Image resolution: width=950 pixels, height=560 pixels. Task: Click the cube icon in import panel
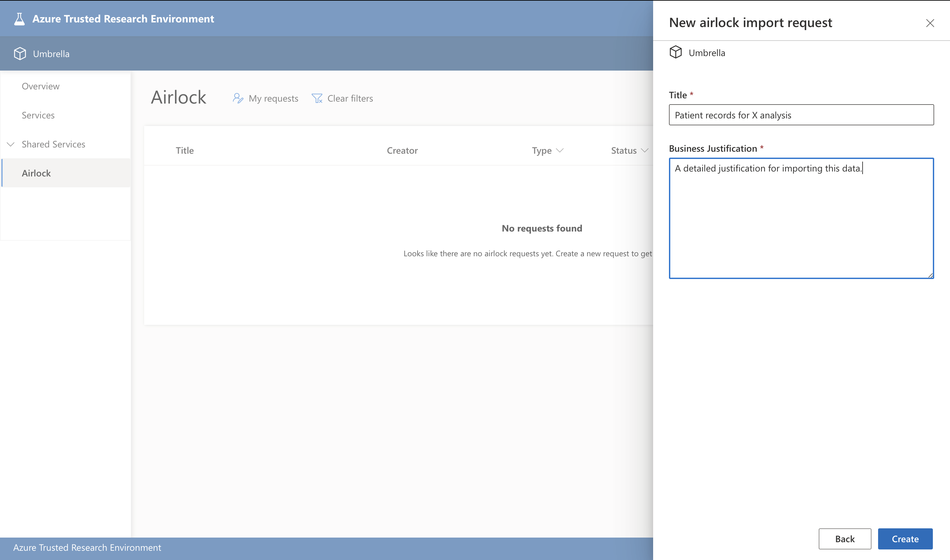point(676,52)
